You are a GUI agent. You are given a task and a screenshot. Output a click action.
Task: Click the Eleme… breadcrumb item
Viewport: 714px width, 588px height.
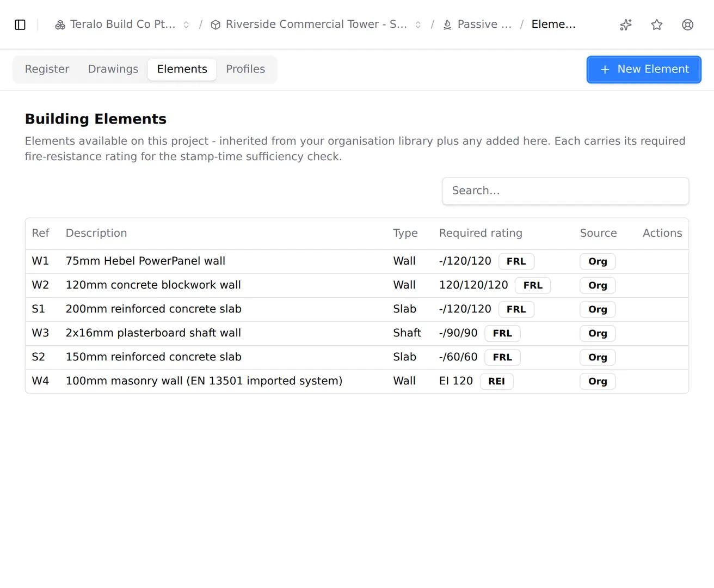[x=553, y=24]
